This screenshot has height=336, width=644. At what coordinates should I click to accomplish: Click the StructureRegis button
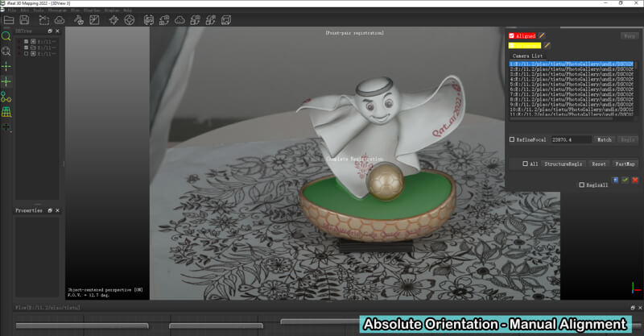563,164
